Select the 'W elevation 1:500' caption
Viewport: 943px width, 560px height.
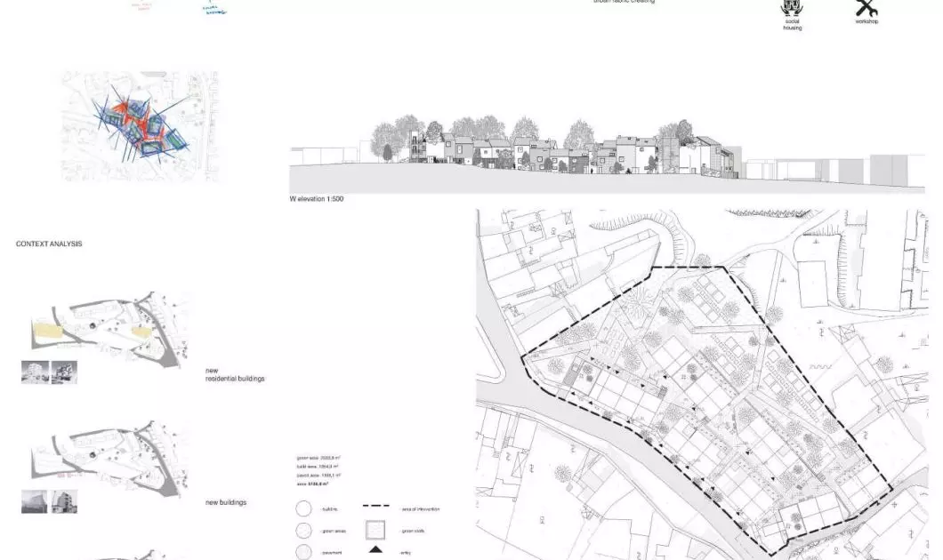tap(317, 199)
